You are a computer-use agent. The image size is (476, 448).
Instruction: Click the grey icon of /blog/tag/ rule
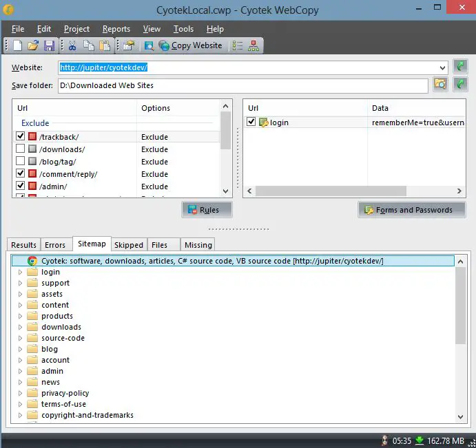[32, 161]
